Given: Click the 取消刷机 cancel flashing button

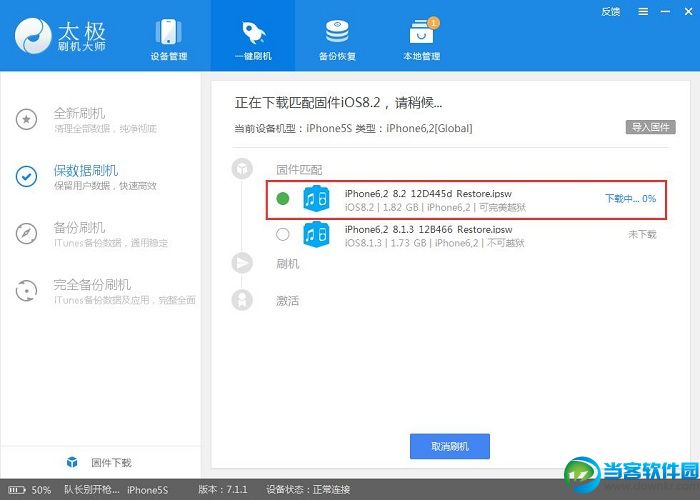Looking at the screenshot, I should [450, 446].
